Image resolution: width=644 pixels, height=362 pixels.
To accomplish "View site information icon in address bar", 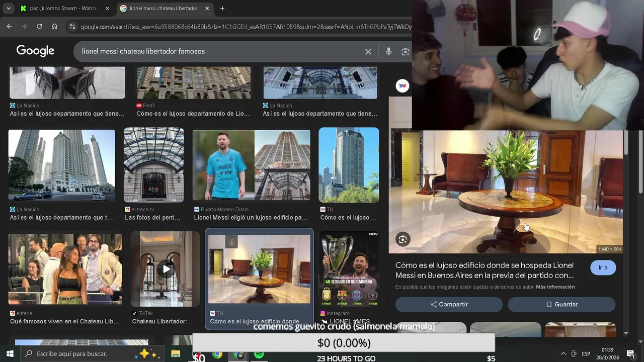I will pyautogui.click(x=72, y=26).
